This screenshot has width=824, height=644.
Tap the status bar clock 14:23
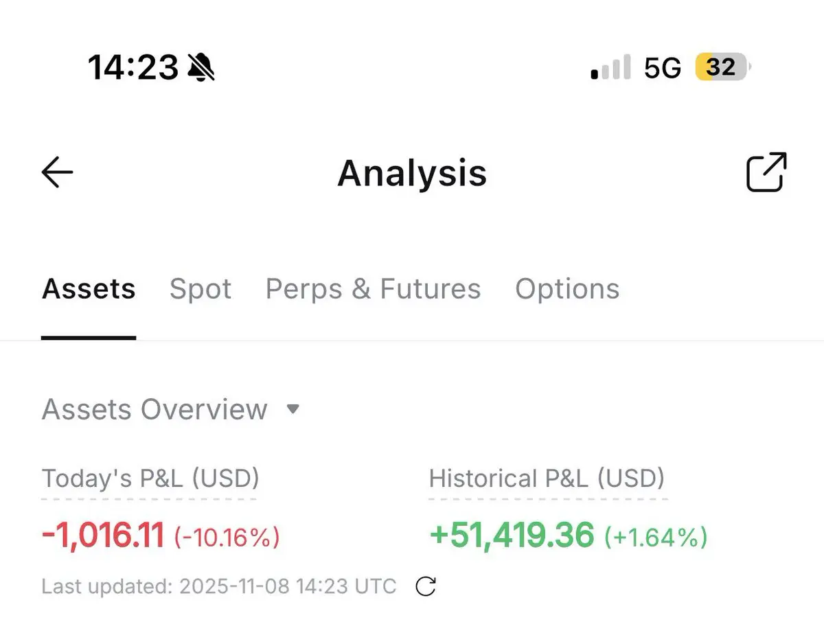133,68
